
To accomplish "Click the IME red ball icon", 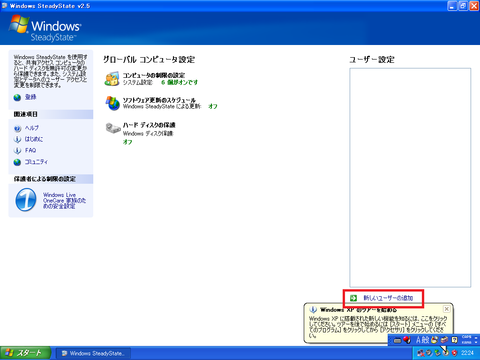I will (x=407, y=340).
